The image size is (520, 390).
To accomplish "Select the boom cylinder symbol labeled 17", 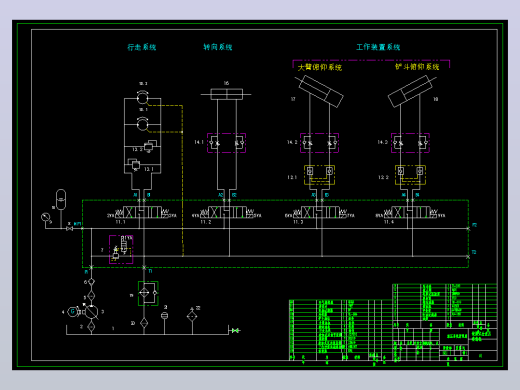I will coord(320,91).
